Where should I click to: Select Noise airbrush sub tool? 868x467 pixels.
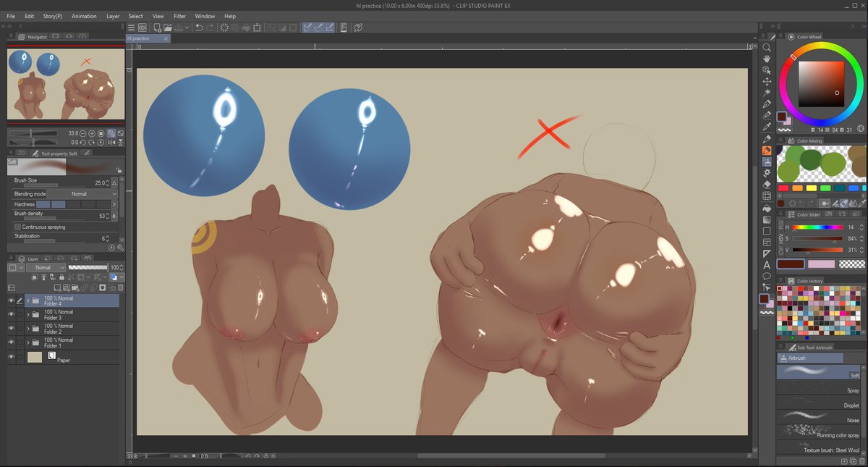819,418
